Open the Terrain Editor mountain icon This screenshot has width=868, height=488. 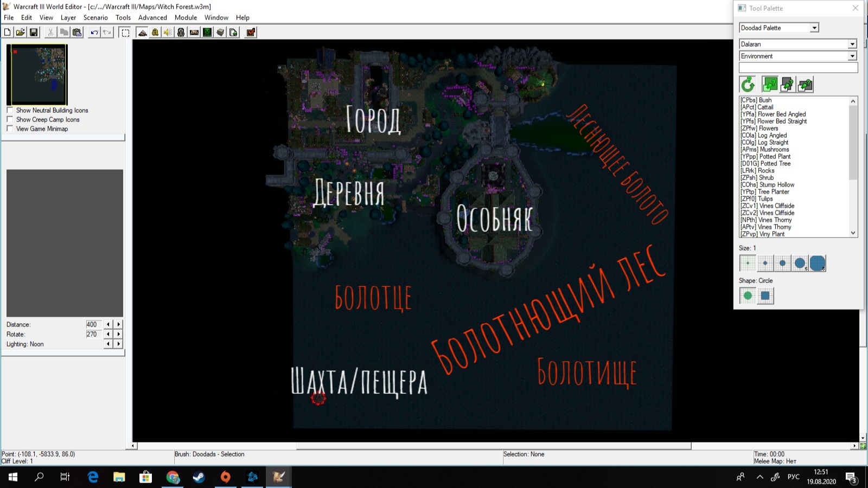click(x=142, y=33)
